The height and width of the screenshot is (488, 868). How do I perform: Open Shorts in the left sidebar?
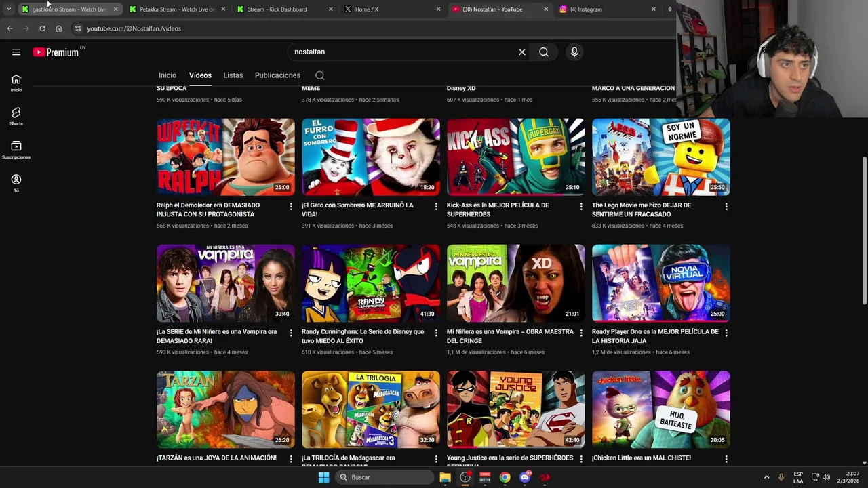coord(16,117)
